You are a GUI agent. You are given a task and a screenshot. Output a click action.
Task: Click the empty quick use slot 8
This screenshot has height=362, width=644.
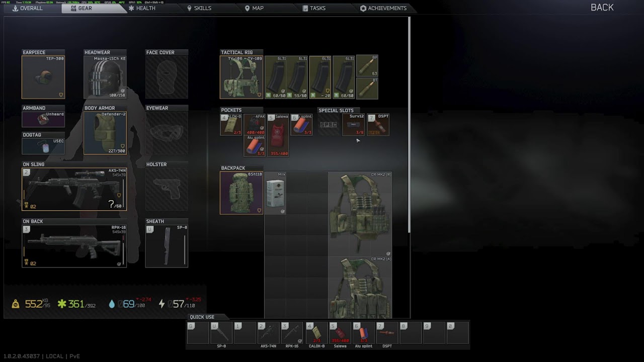(411, 333)
